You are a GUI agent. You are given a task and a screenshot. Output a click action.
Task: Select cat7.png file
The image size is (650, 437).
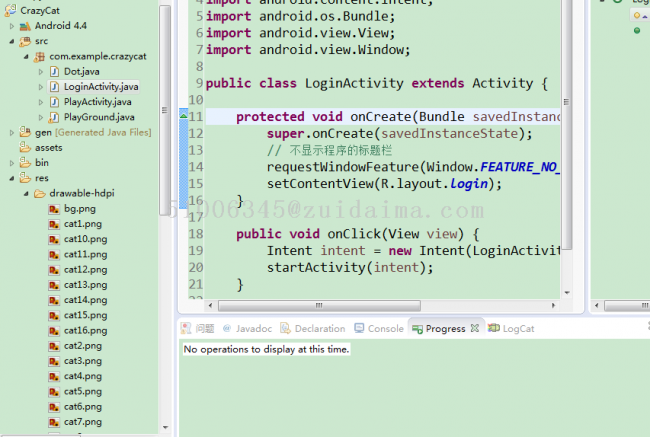tap(82, 422)
